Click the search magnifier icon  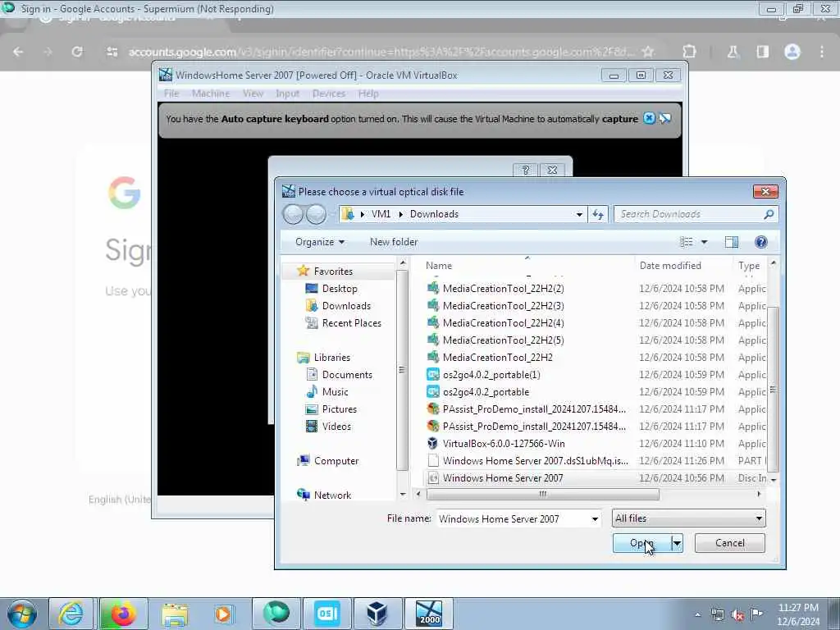tap(769, 214)
